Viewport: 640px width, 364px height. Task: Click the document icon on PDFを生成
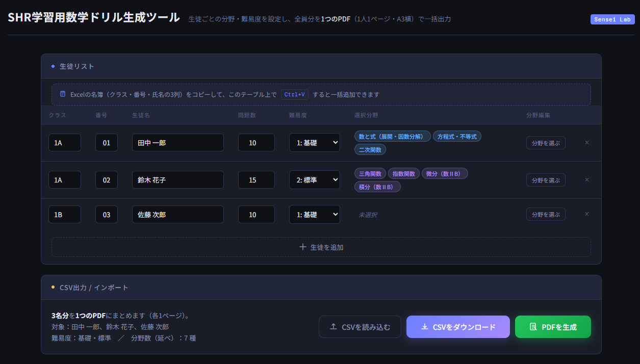click(x=533, y=327)
